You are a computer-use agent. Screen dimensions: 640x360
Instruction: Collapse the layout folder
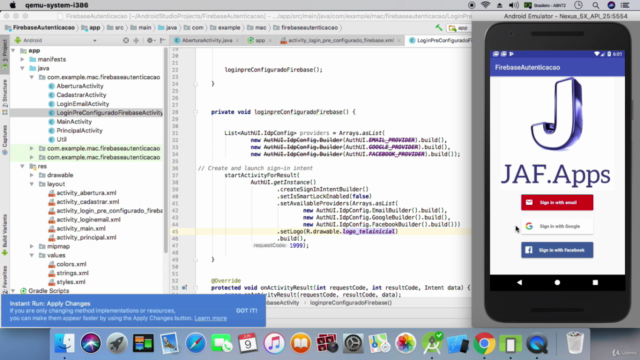click(31, 184)
